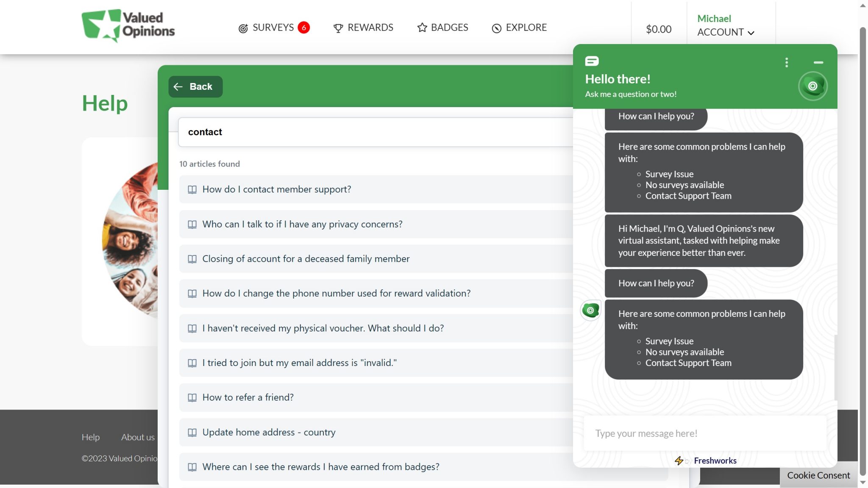Click the REWARDS trophy icon

tap(338, 28)
